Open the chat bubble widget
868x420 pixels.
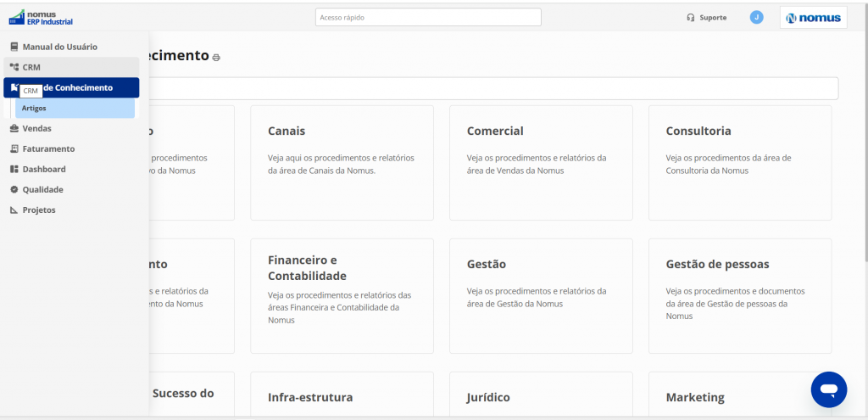[828, 389]
